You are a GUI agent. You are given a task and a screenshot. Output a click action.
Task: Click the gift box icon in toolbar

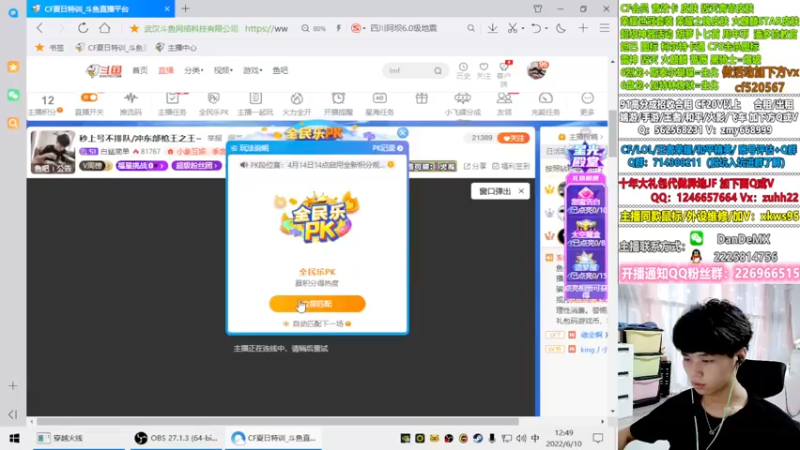[421, 98]
